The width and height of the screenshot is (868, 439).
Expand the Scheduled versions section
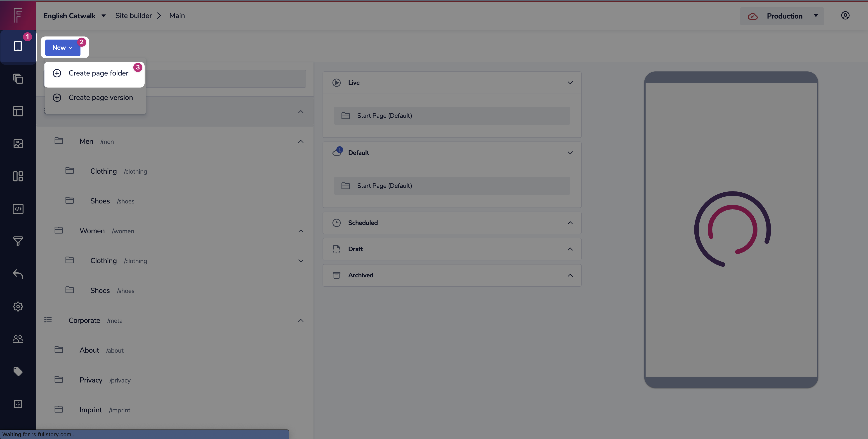click(570, 223)
